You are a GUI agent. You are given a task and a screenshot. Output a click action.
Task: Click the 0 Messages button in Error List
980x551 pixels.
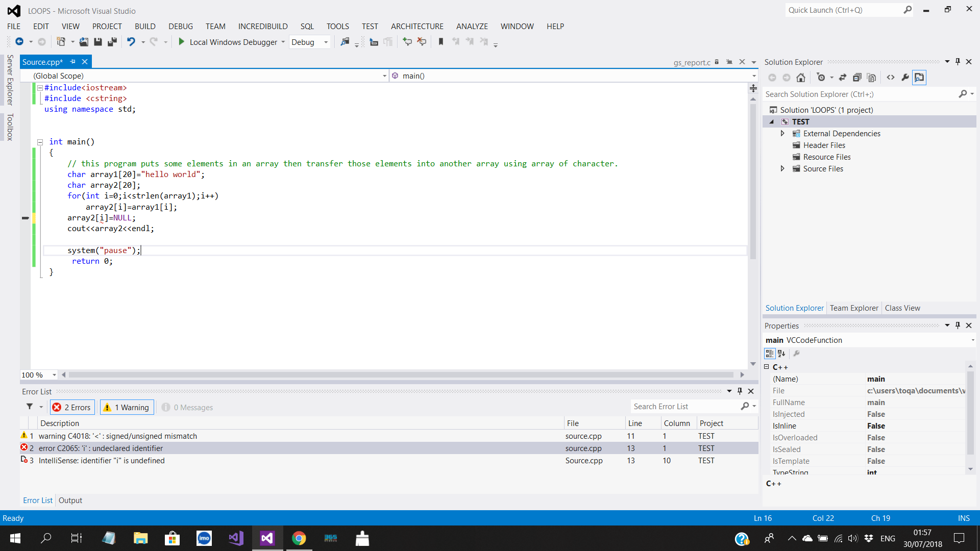coord(187,407)
